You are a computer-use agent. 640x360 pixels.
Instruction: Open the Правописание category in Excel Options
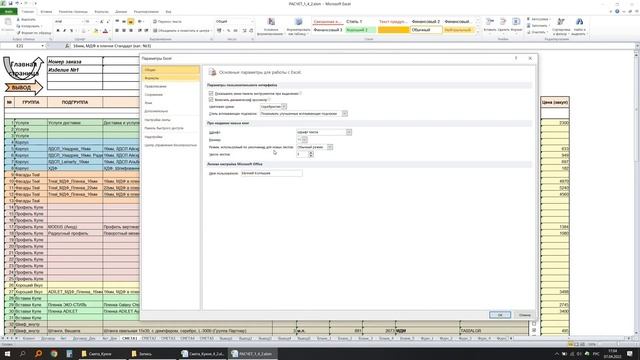tap(171, 87)
